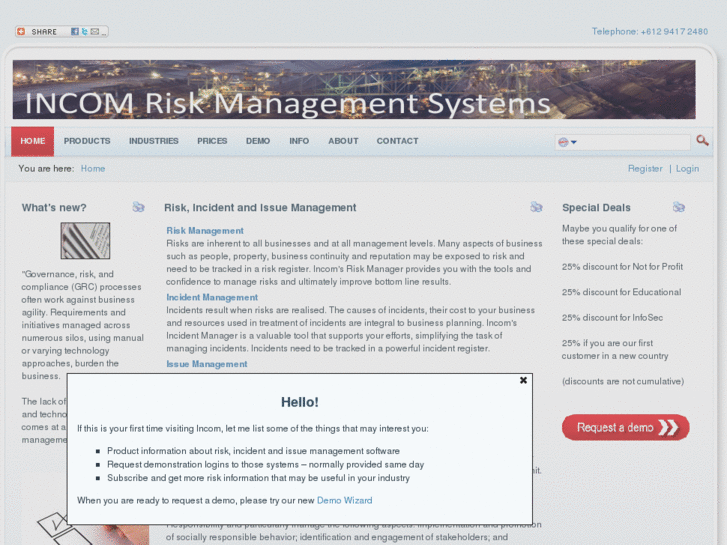The width and height of the screenshot is (727, 545).
Task: Open the Incident Management heading link
Action: coord(212,297)
